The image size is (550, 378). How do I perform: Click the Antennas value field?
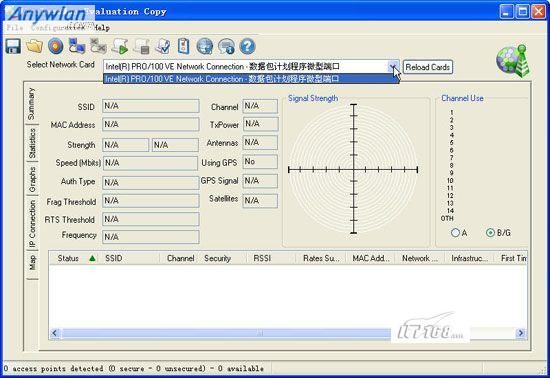(260, 143)
